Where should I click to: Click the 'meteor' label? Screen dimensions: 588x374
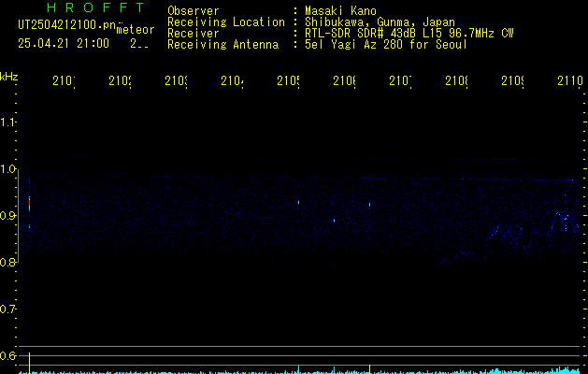[136, 30]
